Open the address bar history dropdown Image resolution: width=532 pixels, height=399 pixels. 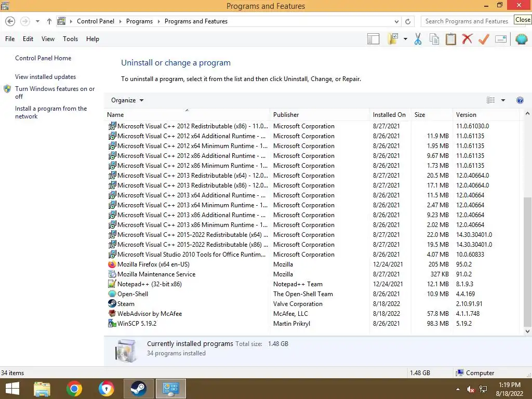pos(396,21)
